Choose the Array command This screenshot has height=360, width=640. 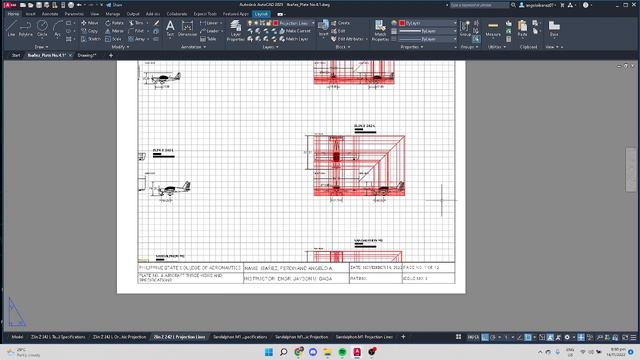point(137,39)
